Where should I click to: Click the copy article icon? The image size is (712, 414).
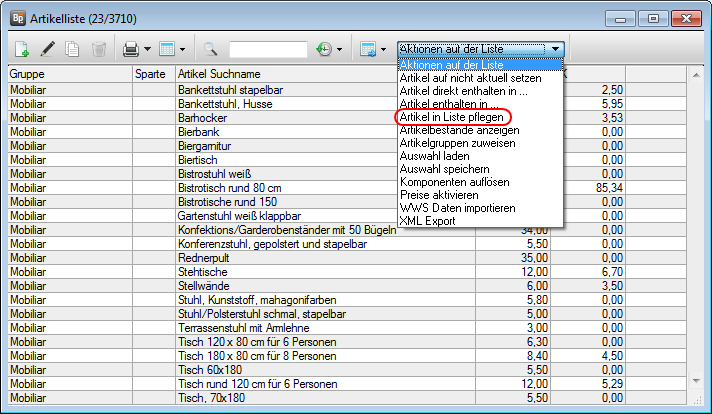click(73, 48)
